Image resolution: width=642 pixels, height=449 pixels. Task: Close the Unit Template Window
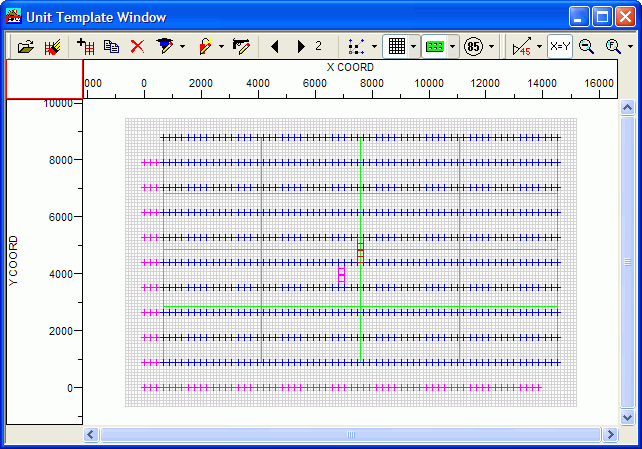[625, 17]
